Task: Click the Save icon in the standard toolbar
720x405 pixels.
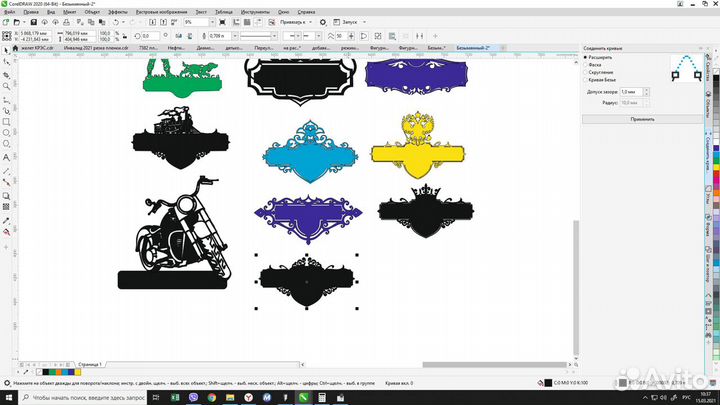Action: [35, 21]
